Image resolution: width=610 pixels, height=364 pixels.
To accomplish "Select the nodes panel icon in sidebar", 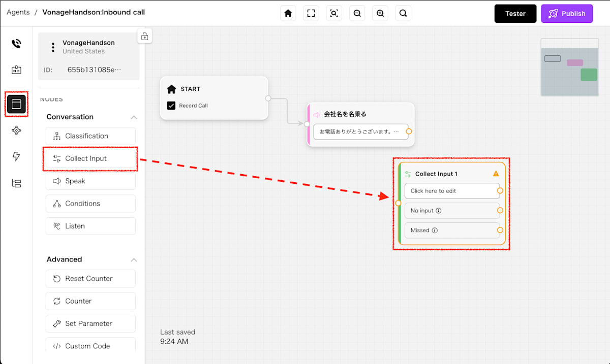I will pos(16,104).
